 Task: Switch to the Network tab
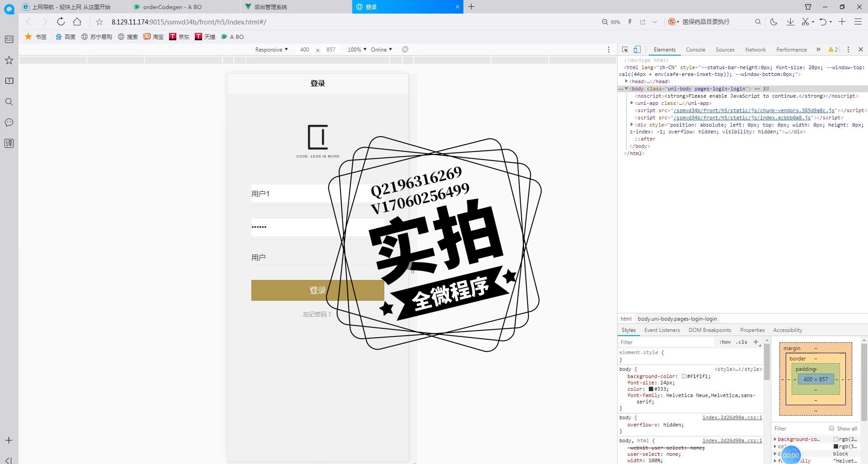[x=755, y=50]
